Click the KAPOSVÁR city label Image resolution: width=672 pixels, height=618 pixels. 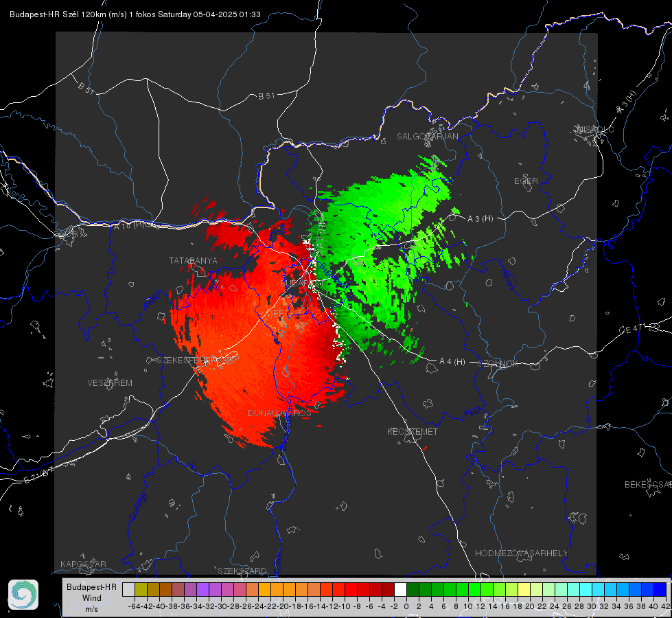click(83, 564)
